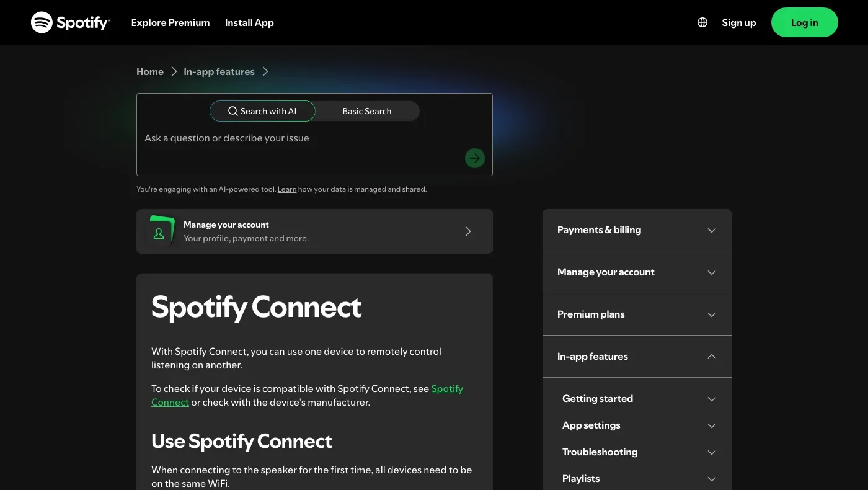Switch to Basic Search mode
This screenshot has height=490, width=868.
click(x=367, y=111)
